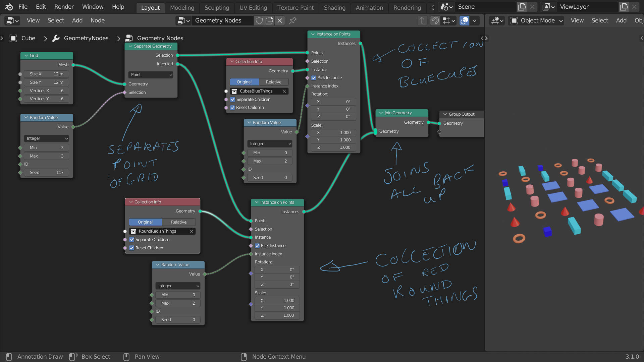
Task: Select Relative in the RoundRedishThings Collection Info
Action: (x=178, y=222)
